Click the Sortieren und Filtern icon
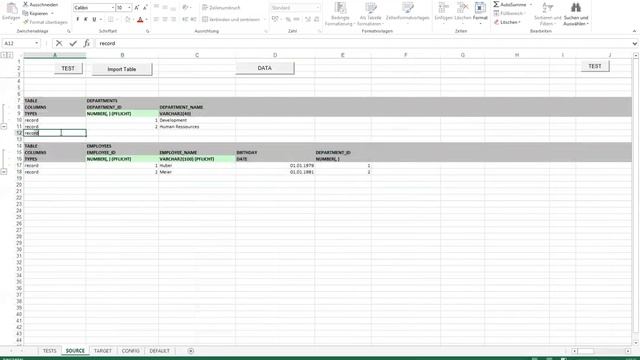Screen dimensions: 640x360 (x=547, y=7)
